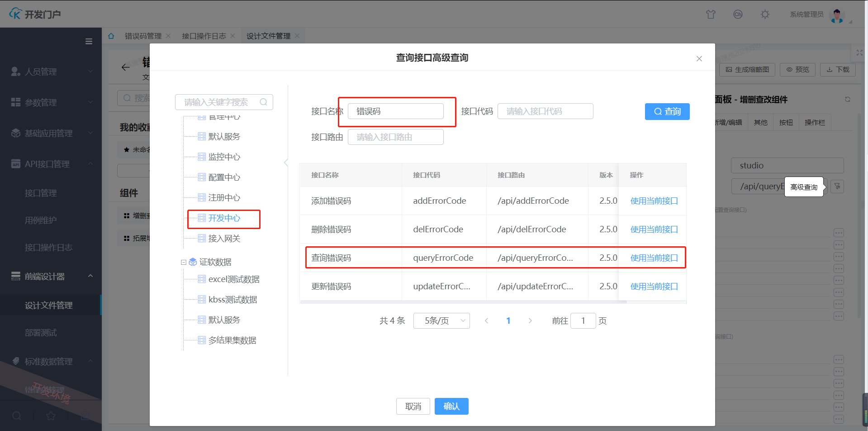Close the query interface dialog
Image resolution: width=868 pixels, height=431 pixels.
699,58
